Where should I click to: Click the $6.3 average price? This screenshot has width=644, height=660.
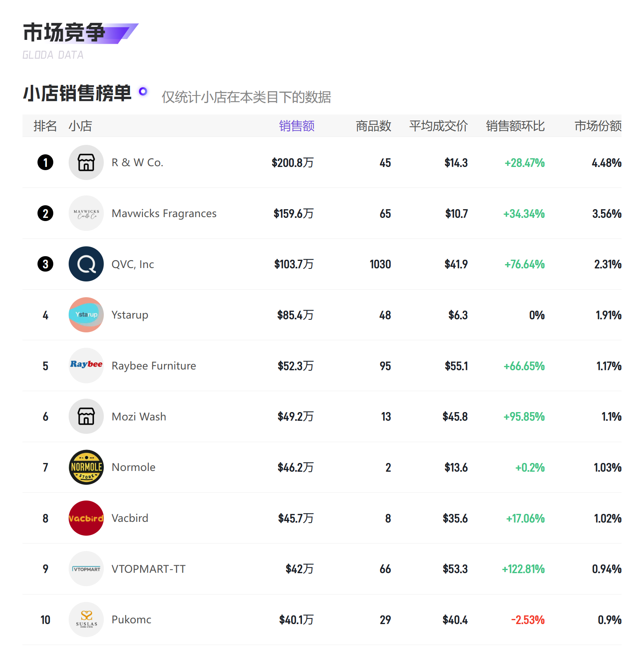(458, 315)
